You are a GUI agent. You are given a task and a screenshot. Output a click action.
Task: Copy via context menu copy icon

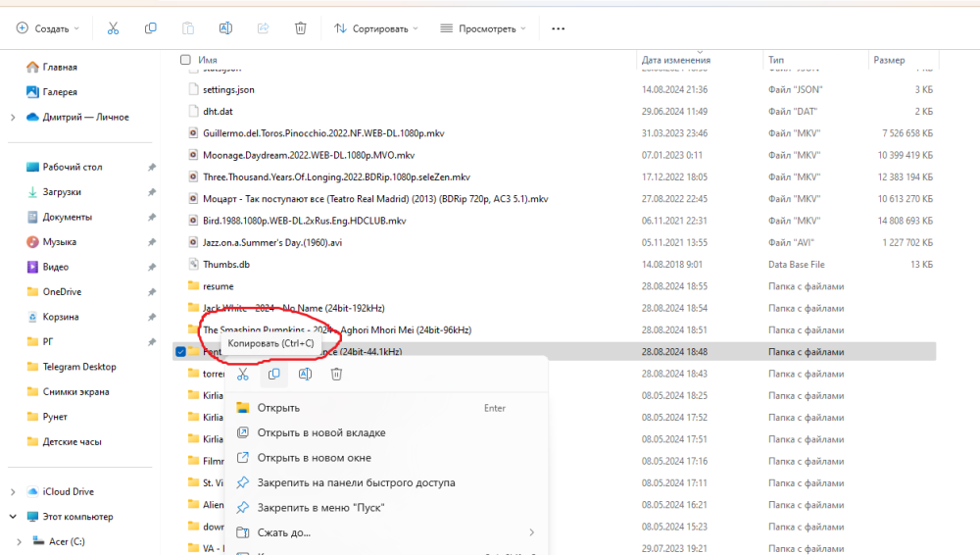[x=273, y=375]
